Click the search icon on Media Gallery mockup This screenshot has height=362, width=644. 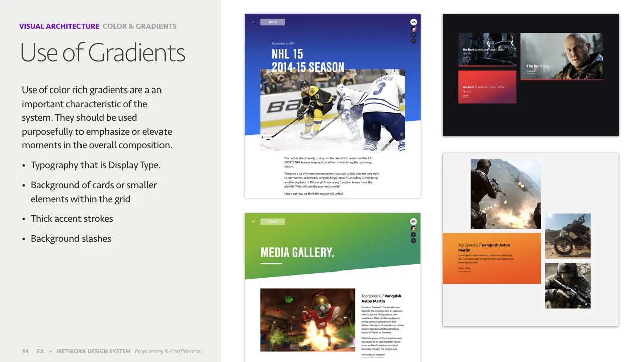coord(413,240)
